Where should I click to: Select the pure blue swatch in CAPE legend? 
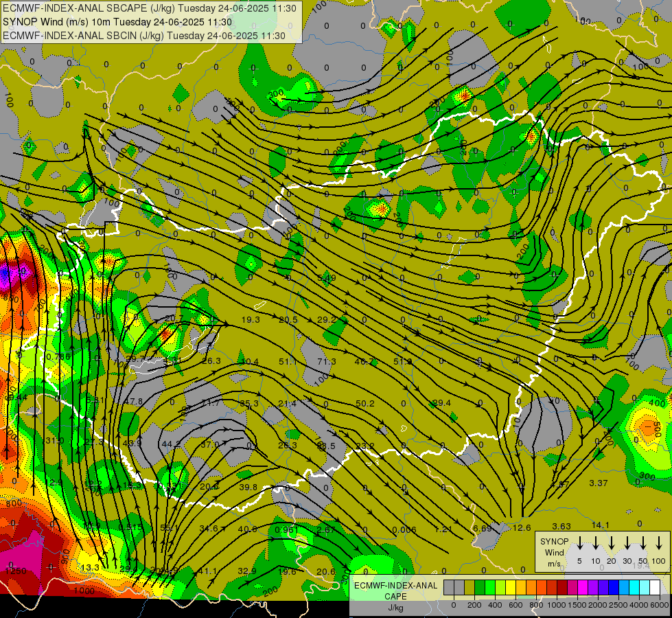click(613, 587)
